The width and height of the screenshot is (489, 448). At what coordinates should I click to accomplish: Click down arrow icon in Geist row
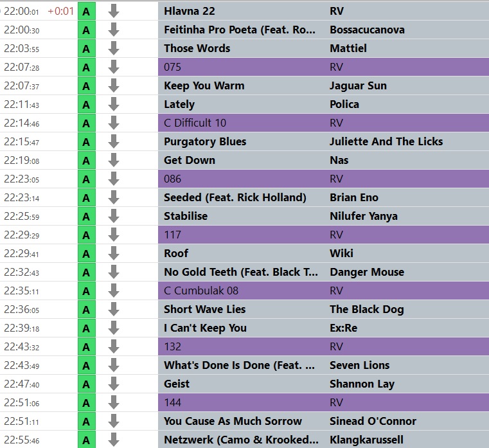click(x=114, y=384)
